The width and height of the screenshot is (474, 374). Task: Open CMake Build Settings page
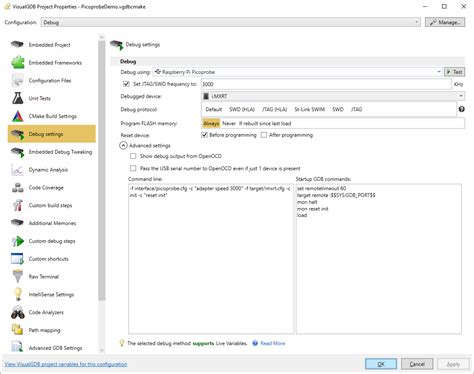point(52,116)
